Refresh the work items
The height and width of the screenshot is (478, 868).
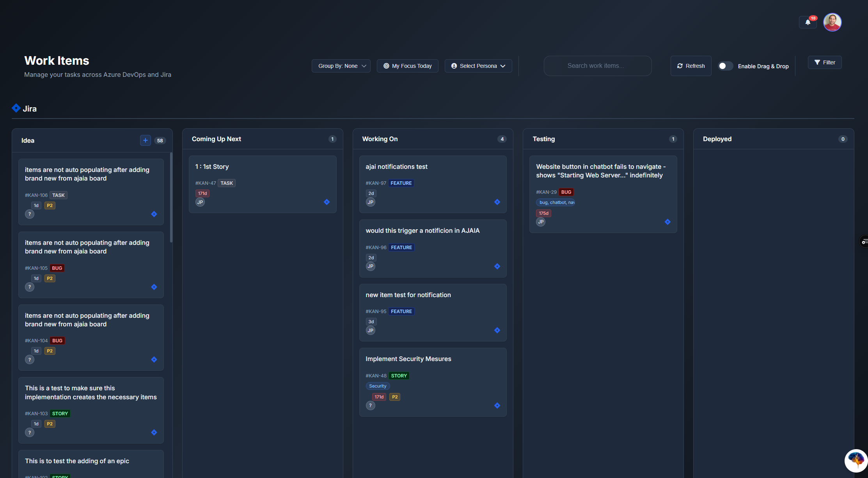pyautogui.click(x=690, y=66)
